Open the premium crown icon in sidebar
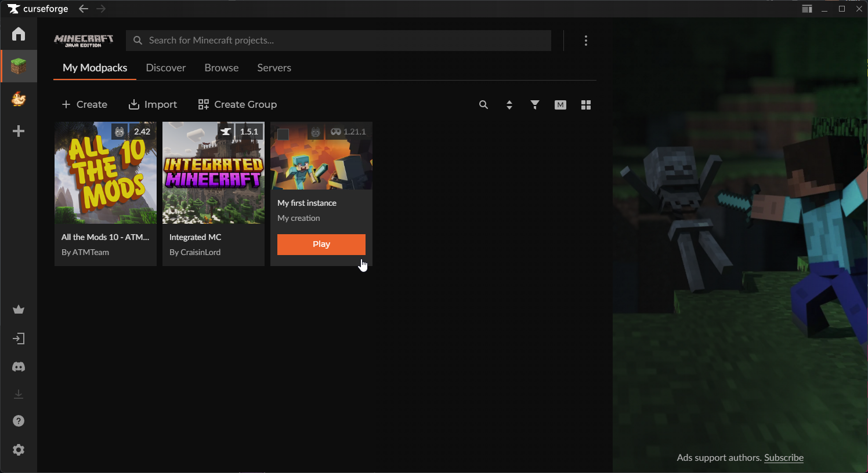 (19, 310)
